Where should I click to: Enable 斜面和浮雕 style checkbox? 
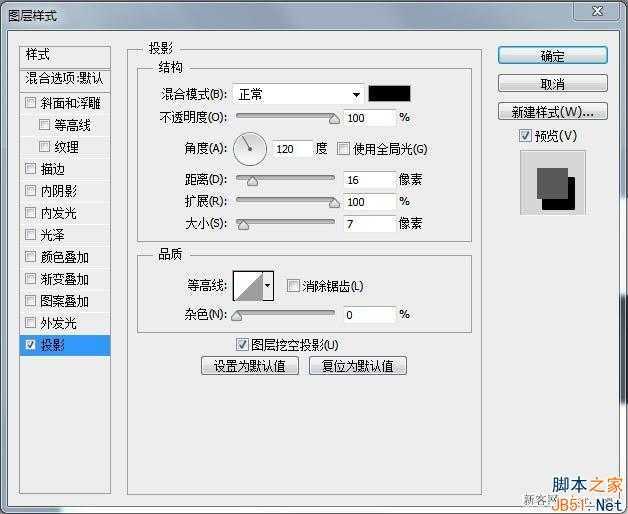click(x=31, y=103)
